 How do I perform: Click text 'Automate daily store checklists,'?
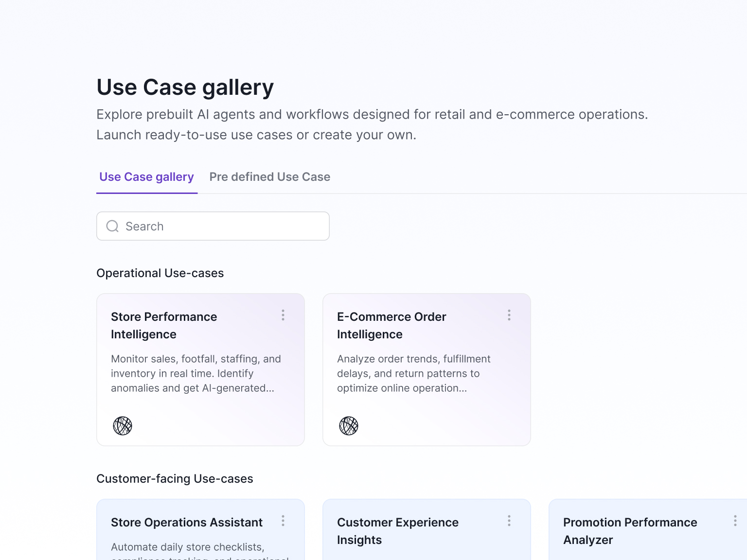[x=188, y=547]
